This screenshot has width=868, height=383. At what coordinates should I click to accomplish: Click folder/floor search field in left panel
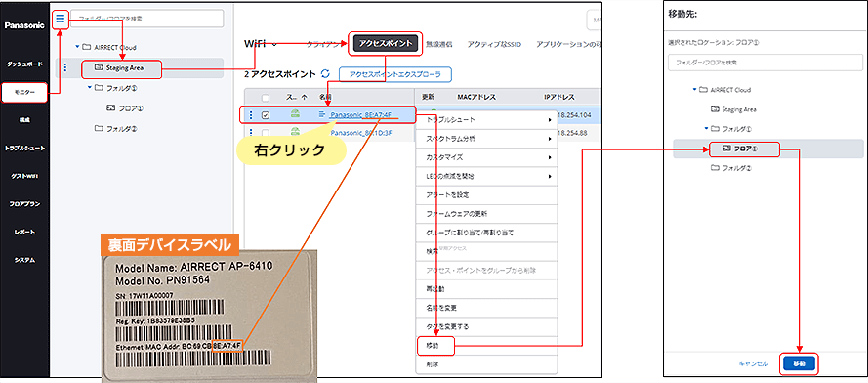click(147, 19)
